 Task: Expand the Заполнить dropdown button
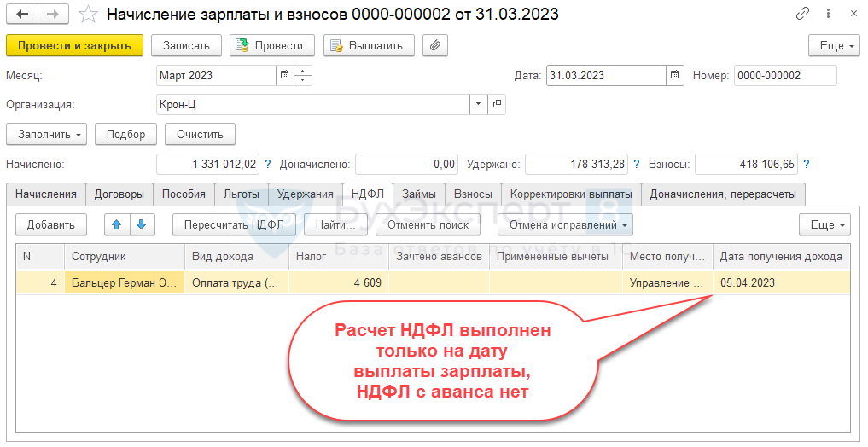click(47, 134)
